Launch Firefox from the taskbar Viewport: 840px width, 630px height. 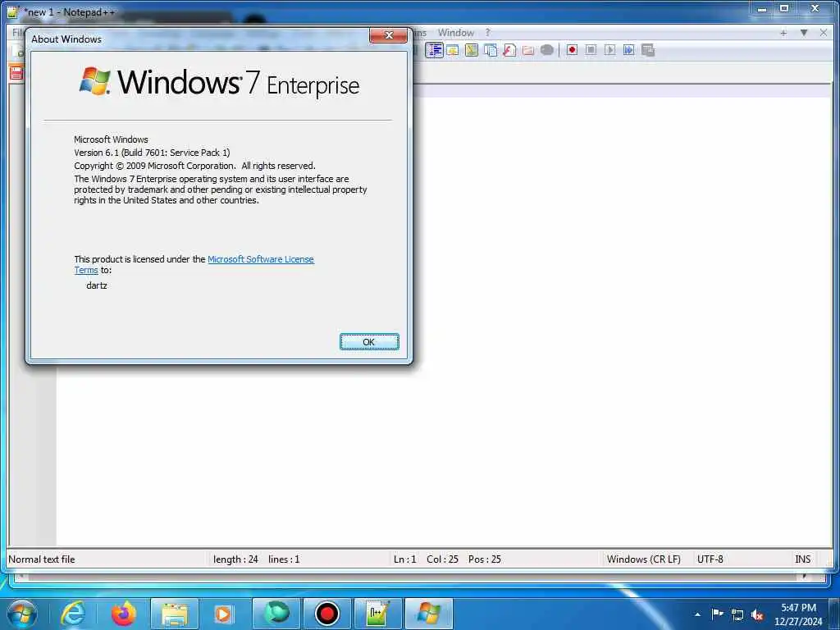click(124, 614)
